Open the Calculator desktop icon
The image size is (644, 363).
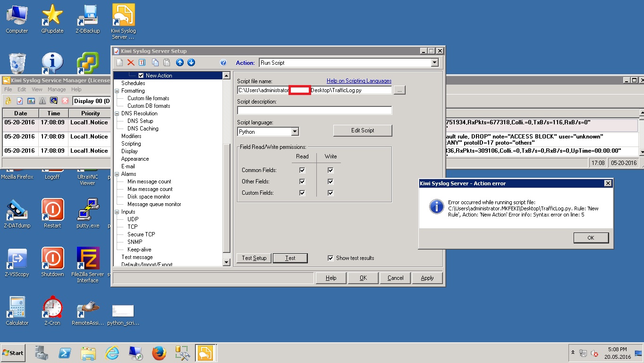coord(17,311)
